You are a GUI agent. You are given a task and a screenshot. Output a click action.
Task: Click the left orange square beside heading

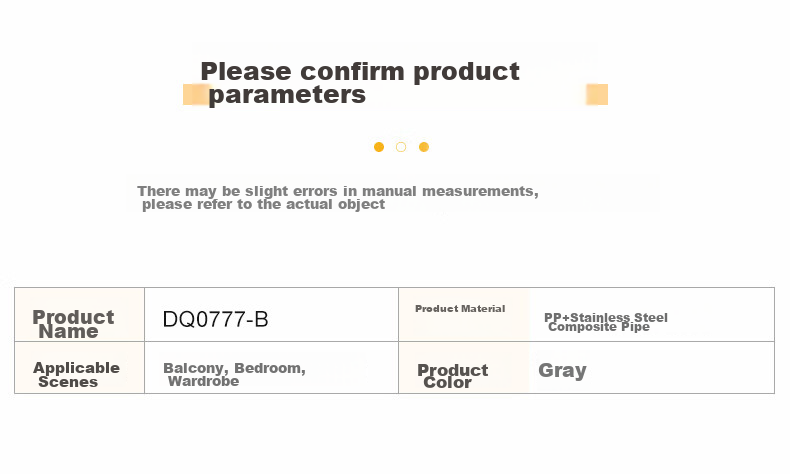(196, 94)
